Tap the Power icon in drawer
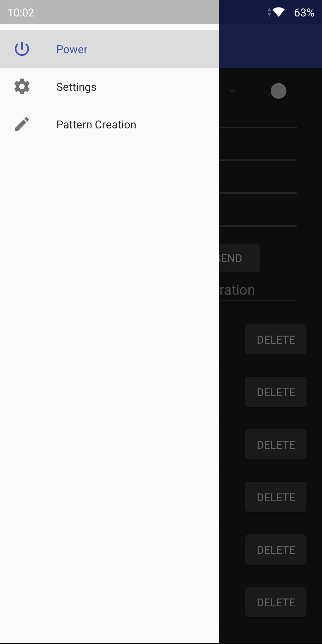 tap(22, 49)
